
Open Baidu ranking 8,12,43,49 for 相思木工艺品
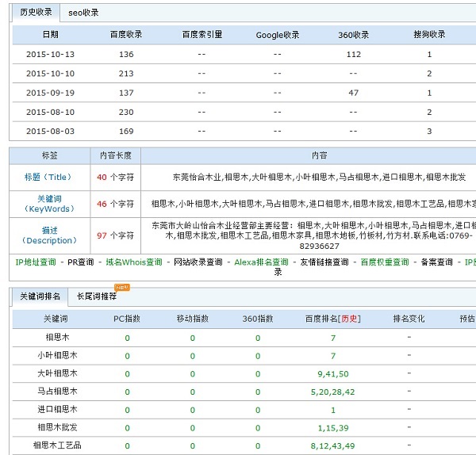click(333, 445)
